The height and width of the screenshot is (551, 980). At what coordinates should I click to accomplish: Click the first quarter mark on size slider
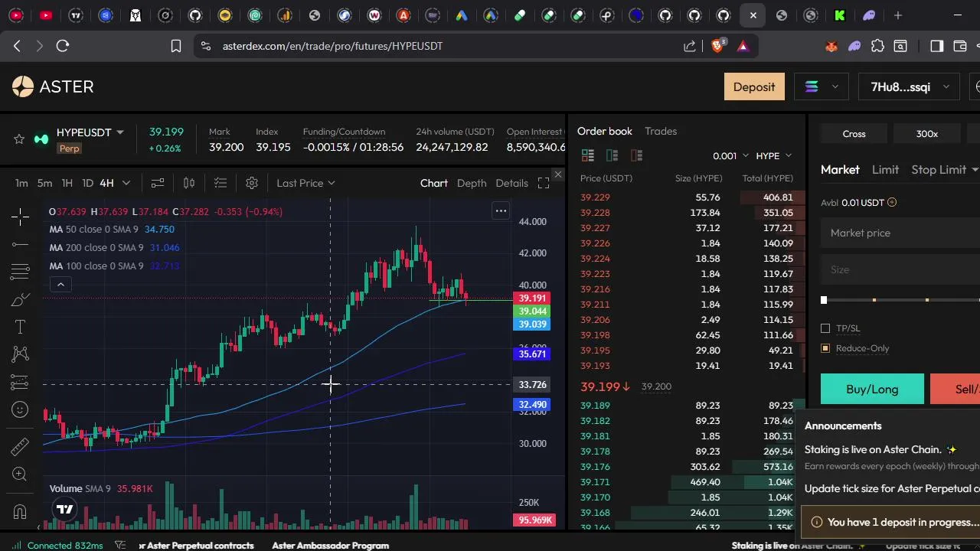[874, 300]
